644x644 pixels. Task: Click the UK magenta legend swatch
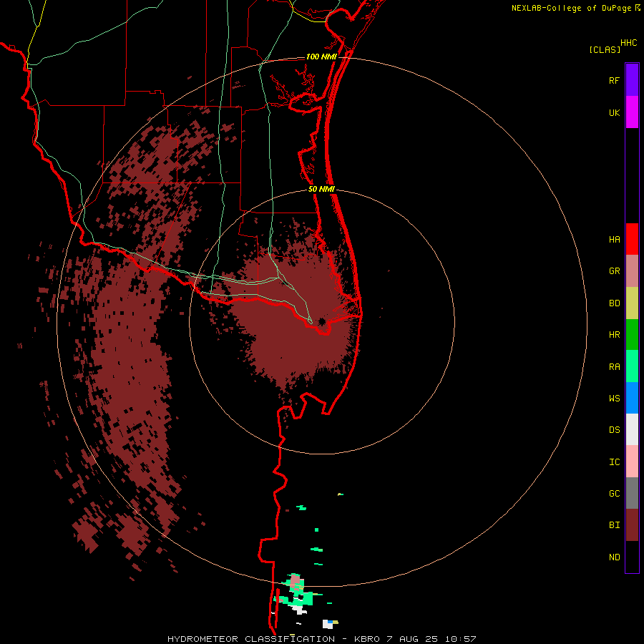[x=632, y=112]
